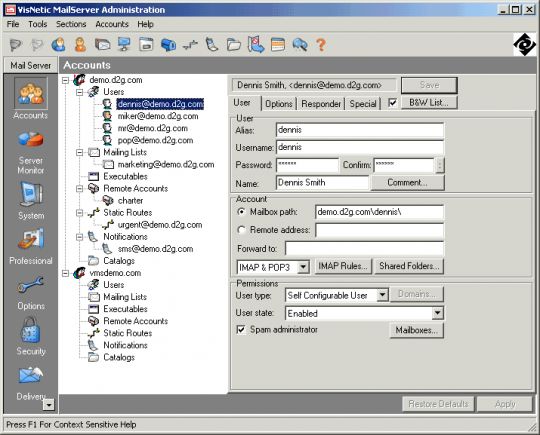Collapse the Mailing Lists node under demo.d2g.com
Image resolution: width=540 pixels, height=435 pixels.
80,152
